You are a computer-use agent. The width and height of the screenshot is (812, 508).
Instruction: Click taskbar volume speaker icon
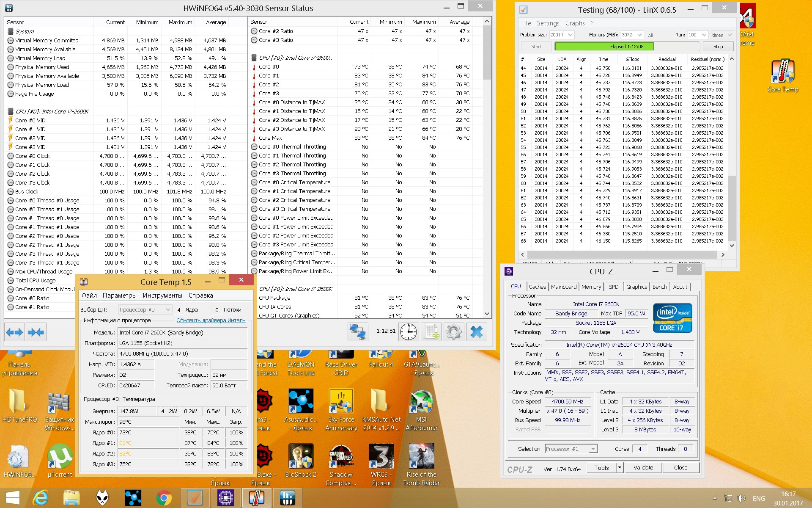[741, 498]
